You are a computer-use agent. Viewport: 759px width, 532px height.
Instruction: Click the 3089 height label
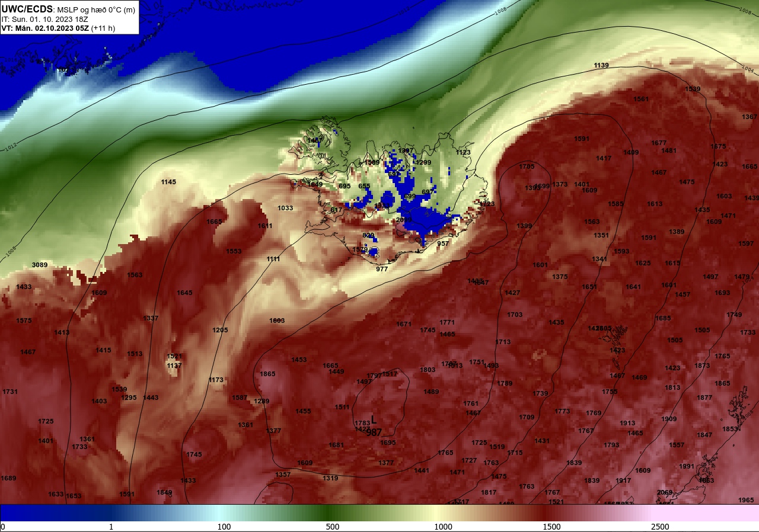pyautogui.click(x=40, y=265)
